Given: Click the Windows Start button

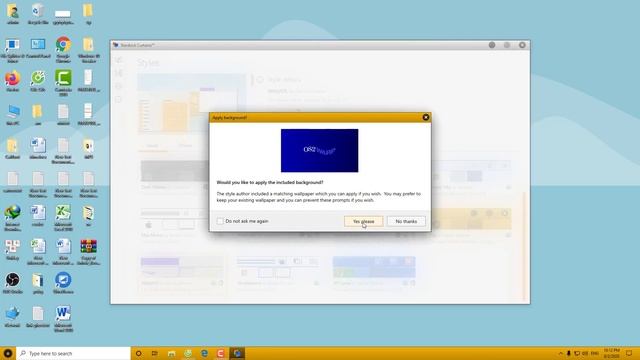Looking at the screenshot, I should click(x=8, y=353).
